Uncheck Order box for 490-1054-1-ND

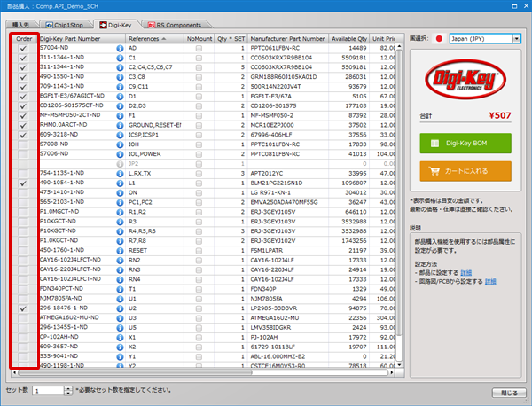[23, 183]
